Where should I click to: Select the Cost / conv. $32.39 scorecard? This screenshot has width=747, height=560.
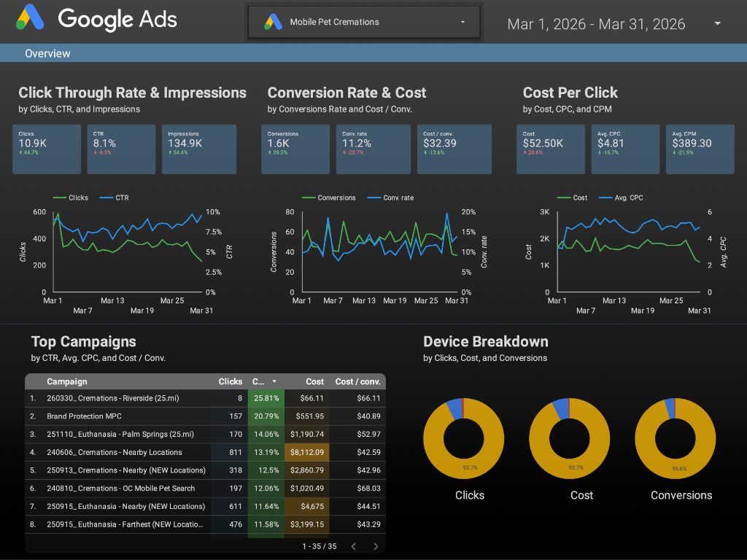tap(454, 149)
